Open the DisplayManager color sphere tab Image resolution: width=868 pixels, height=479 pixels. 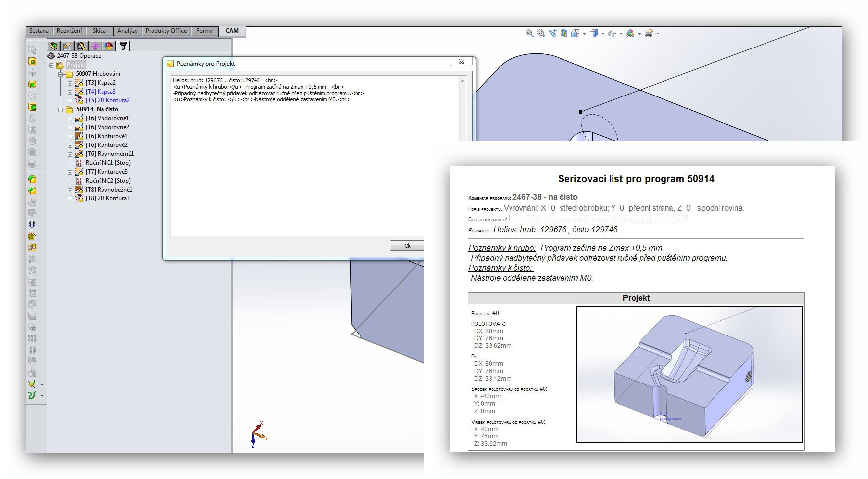109,46
